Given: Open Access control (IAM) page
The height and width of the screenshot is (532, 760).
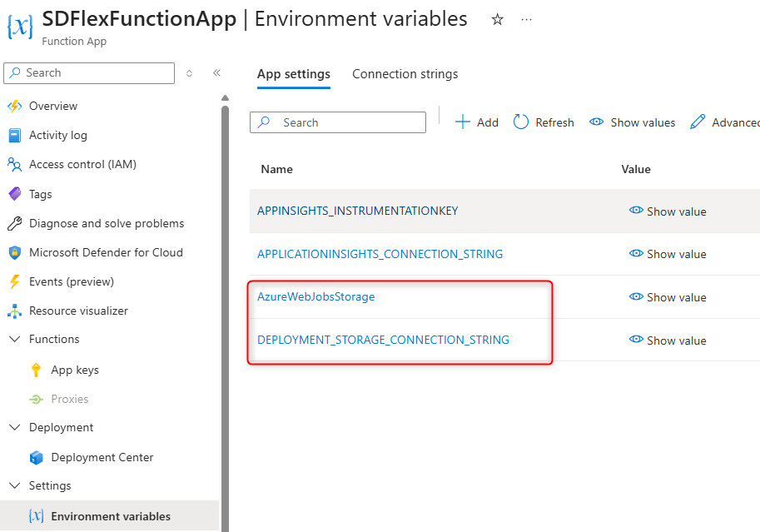Looking at the screenshot, I should click(82, 164).
